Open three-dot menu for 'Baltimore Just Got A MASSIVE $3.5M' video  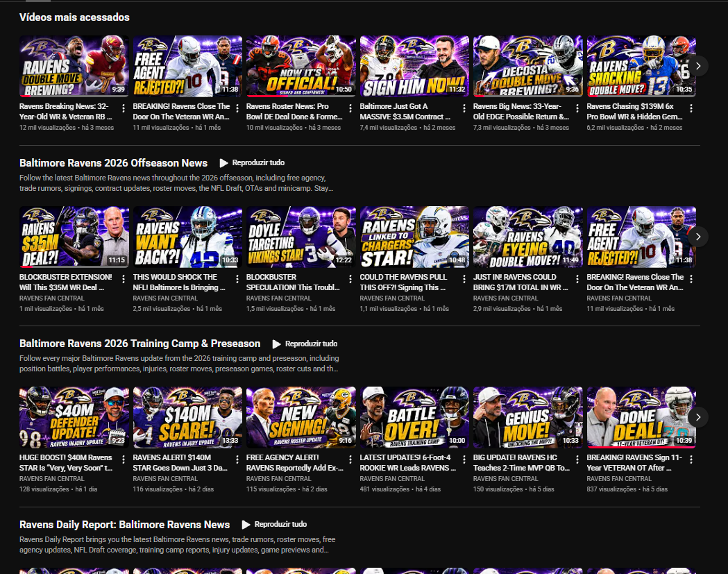click(464, 108)
